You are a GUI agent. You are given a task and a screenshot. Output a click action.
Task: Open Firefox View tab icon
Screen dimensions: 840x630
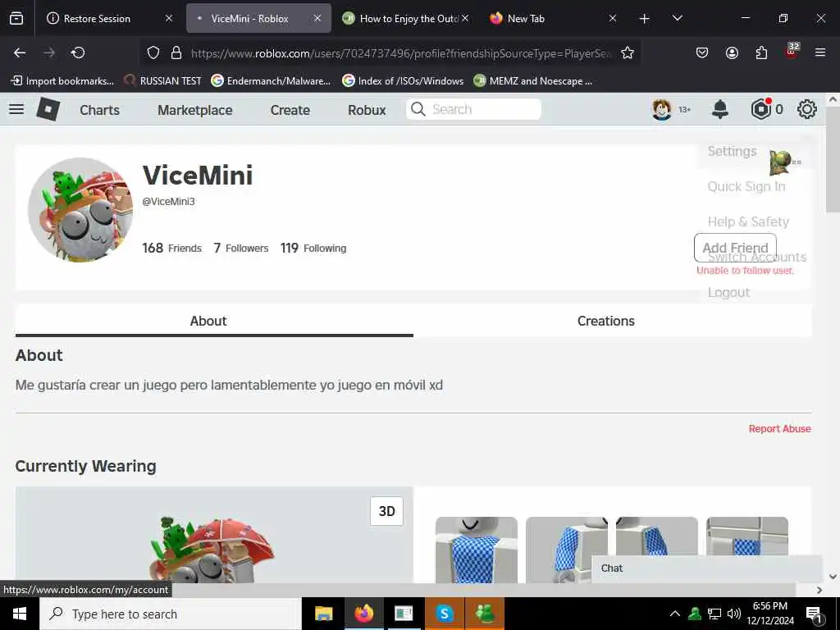[x=16, y=18]
